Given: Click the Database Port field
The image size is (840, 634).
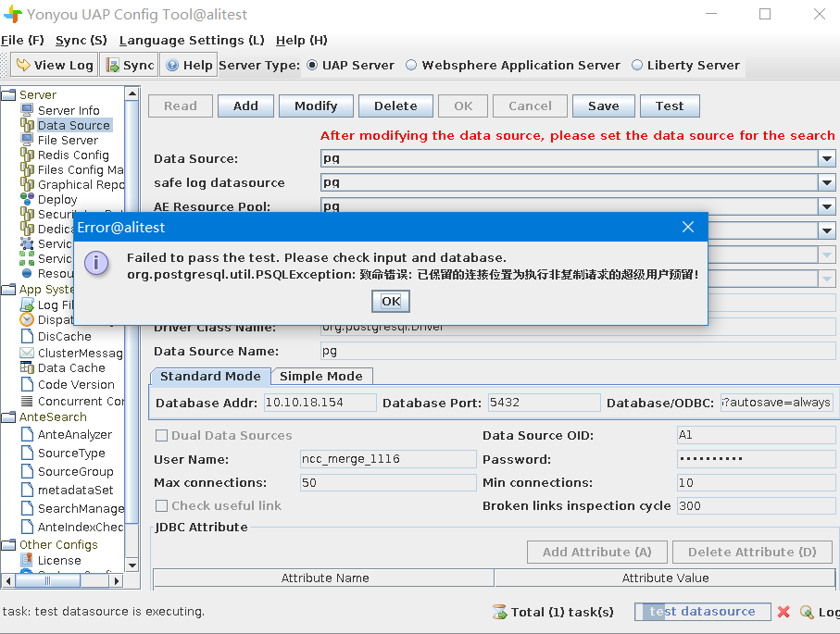Looking at the screenshot, I should pyautogui.click(x=544, y=403).
